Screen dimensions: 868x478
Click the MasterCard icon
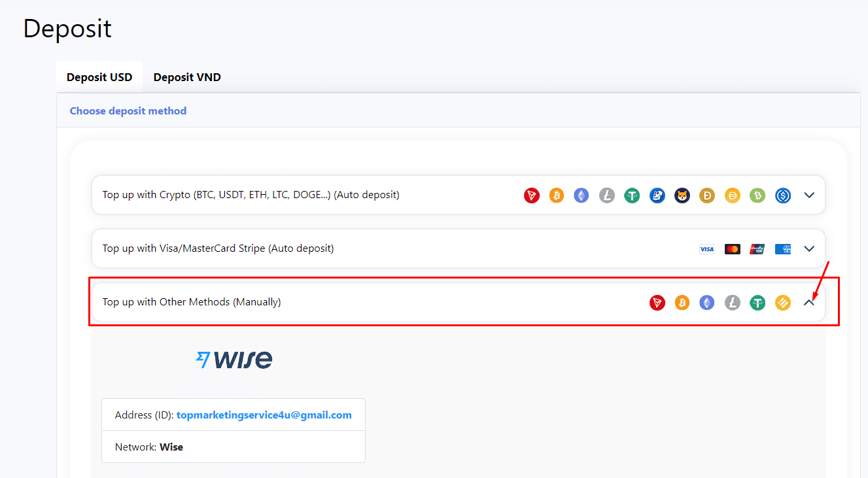click(x=733, y=248)
